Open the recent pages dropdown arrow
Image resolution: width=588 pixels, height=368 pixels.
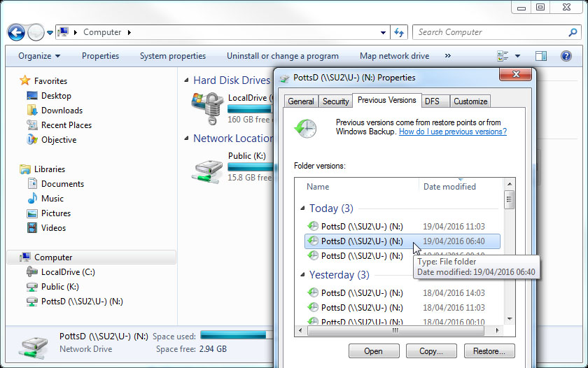(50, 33)
